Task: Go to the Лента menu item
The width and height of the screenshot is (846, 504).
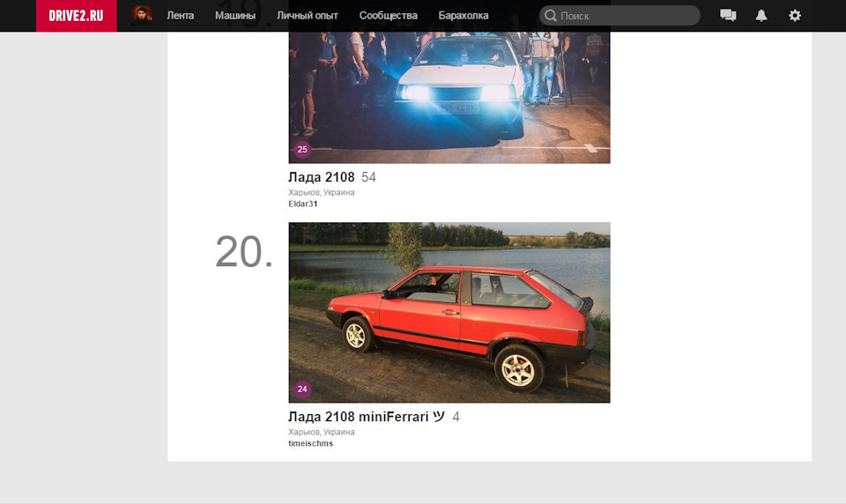Action: click(x=180, y=16)
